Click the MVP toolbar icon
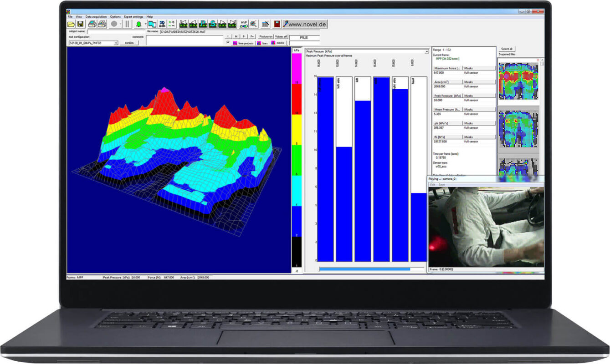Screen dimensions: 610x364 244,24
